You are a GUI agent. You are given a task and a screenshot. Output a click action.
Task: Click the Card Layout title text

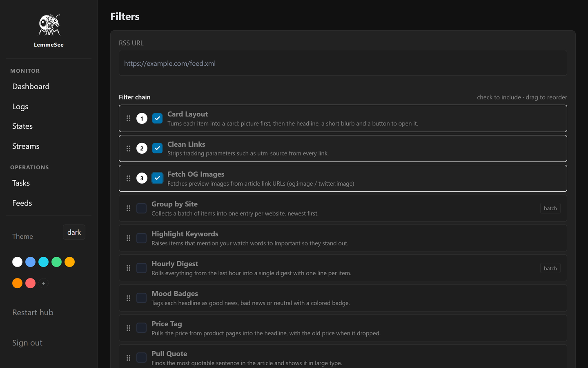[x=187, y=114]
